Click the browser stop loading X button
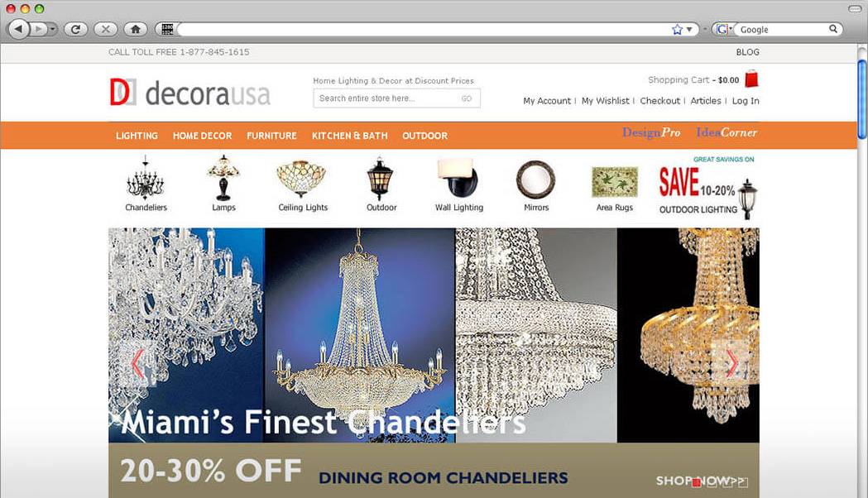The width and height of the screenshot is (868, 498). click(x=106, y=29)
